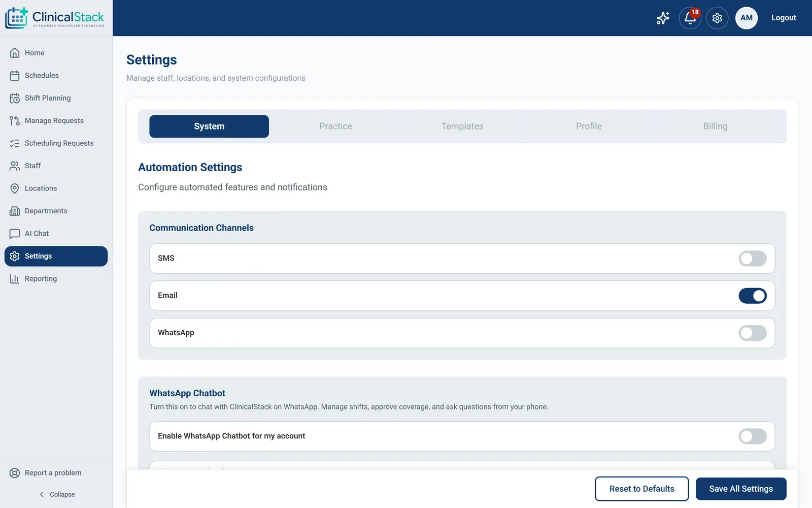Open the Reporting bar chart icon
The image size is (812, 508).
tap(15, 279)
